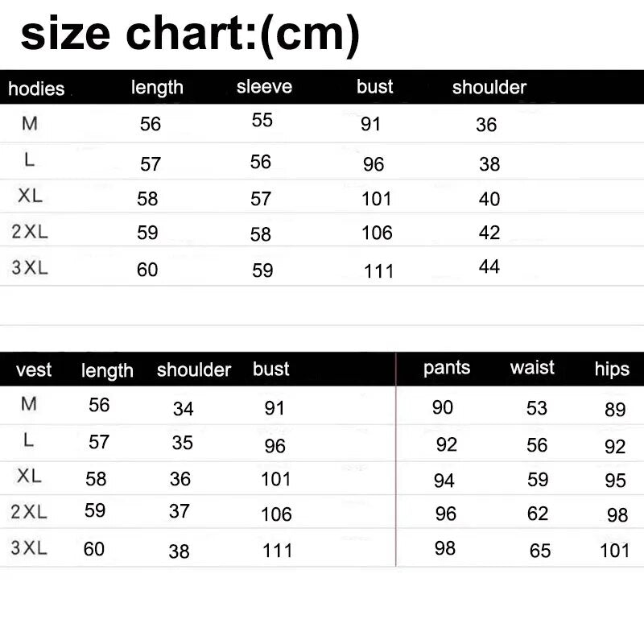This screenshot has width=644, height=644.
Task: Click the vest M shoulder value 34
Action: coord(184,409)
